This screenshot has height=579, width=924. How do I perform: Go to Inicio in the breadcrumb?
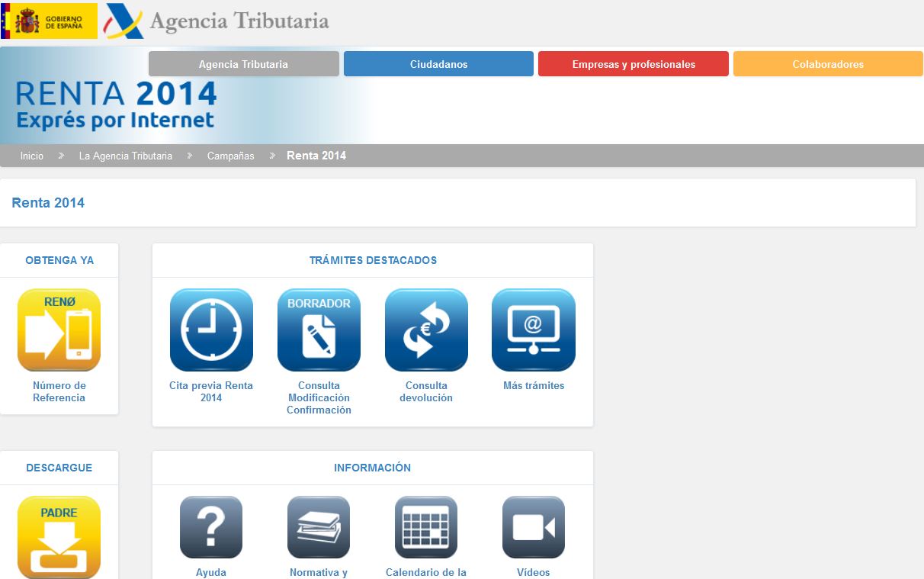click(32, 156)
